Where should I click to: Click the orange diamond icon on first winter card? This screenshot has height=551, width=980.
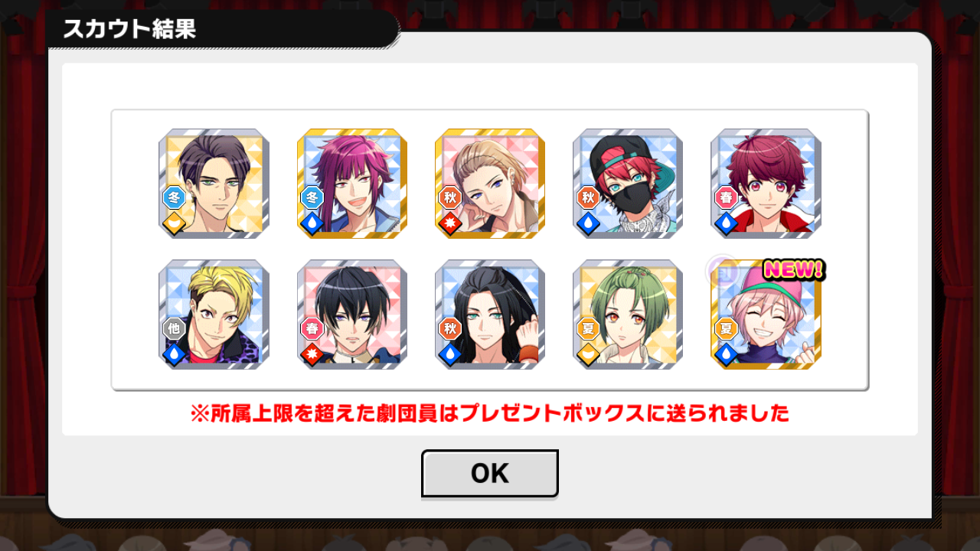(x=174, y=223)
